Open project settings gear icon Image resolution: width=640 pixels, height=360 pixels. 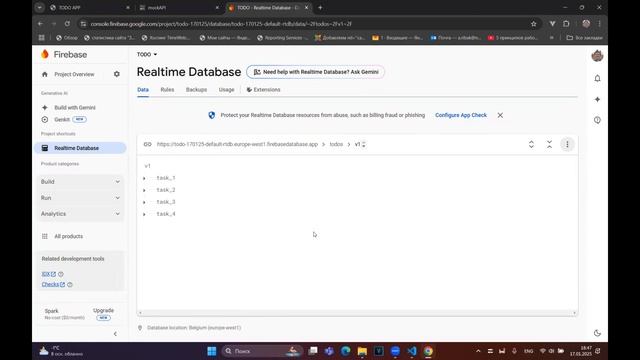click(117, 74)
